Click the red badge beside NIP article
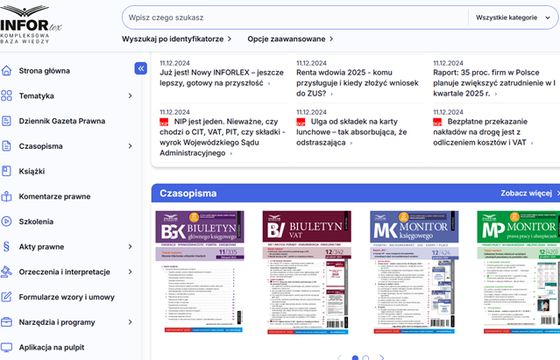 [164, 122]
